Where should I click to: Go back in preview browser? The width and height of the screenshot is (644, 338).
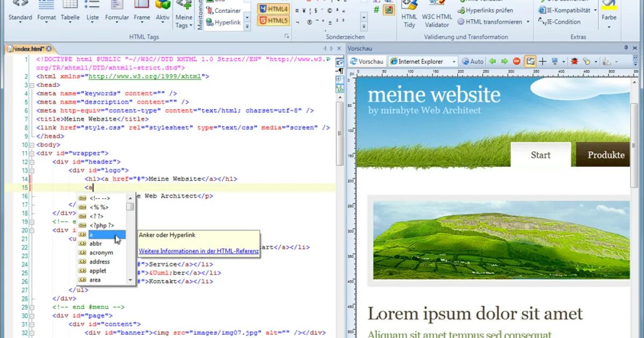point(492,62)
